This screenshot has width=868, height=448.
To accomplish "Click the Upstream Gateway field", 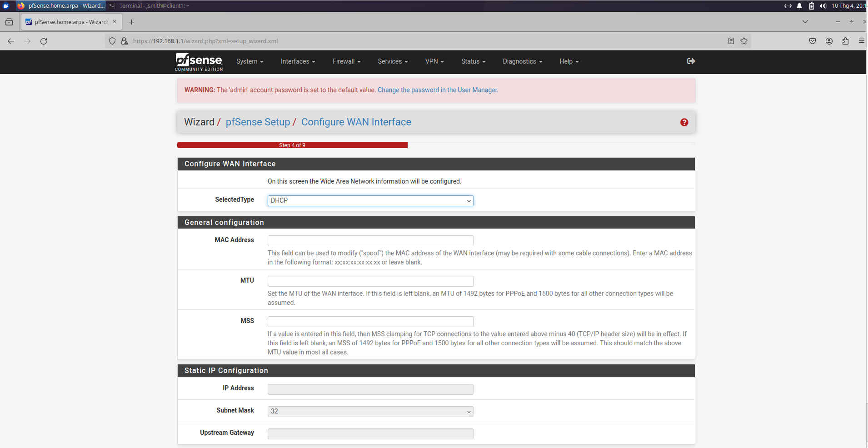I will click(370, 434).
